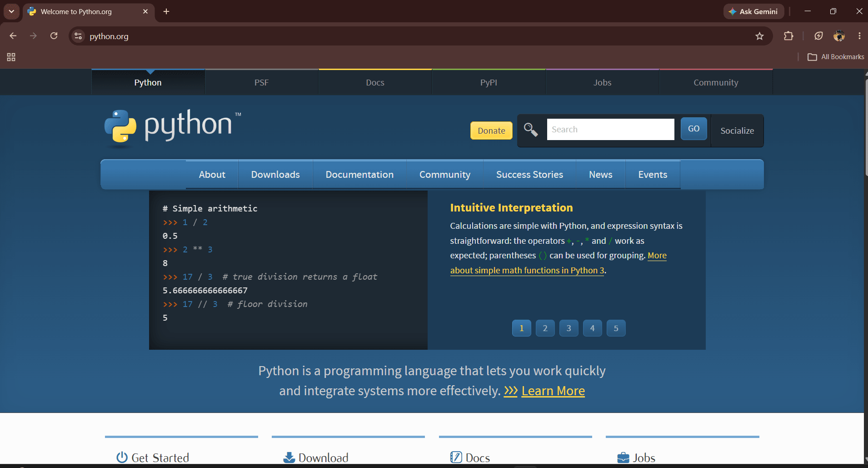This screenshot has height=468, width=868.
Task: Click the browser back arrow
Action: coord(13,36)
